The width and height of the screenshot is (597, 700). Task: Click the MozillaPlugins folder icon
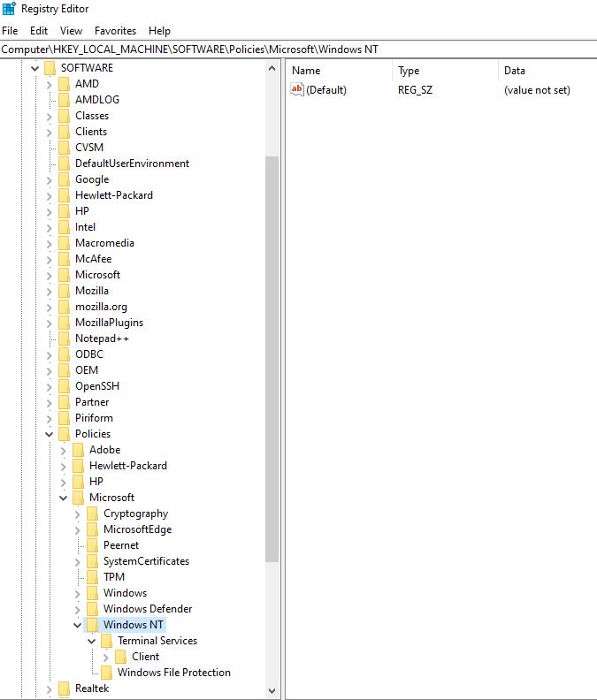pos(65,323)
